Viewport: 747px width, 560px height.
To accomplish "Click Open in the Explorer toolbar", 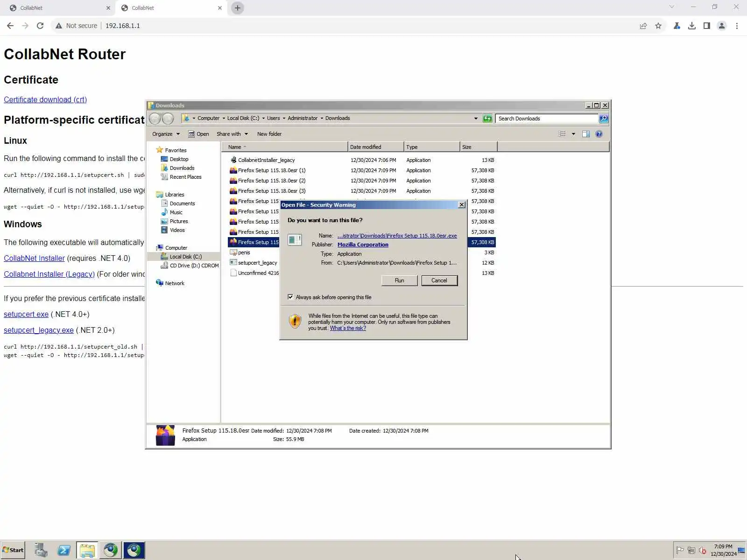I will (x=198, y=134).
